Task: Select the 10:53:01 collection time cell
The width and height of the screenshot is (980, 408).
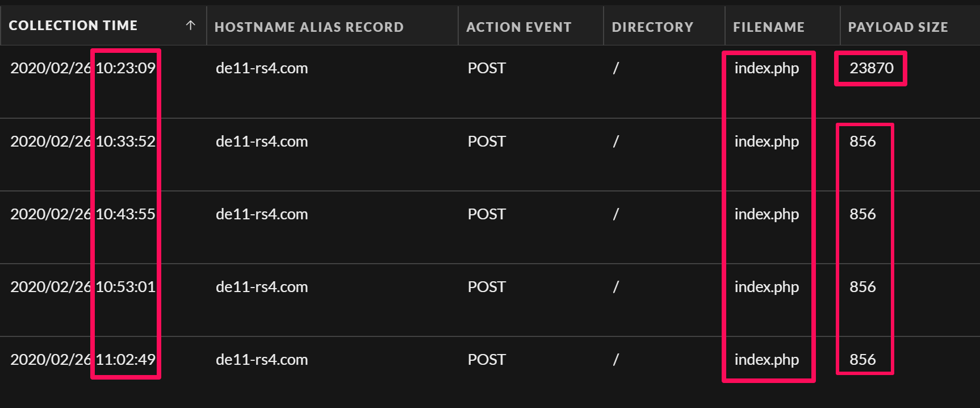Action: (83, 287)
